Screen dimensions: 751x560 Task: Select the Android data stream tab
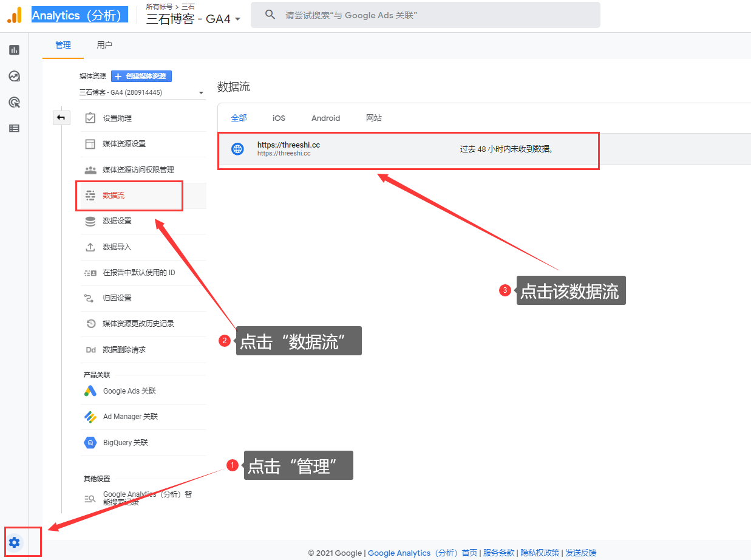[x=326, y=118]
